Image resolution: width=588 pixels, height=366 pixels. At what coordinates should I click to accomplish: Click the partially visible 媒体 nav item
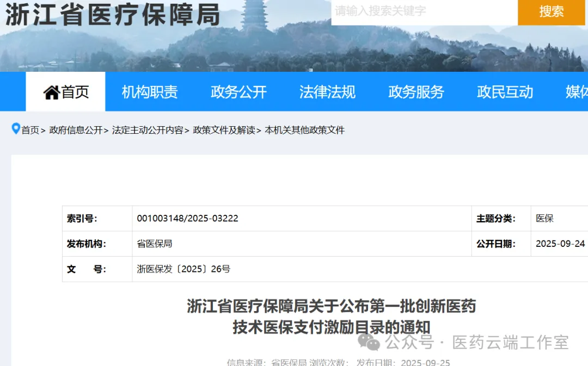pos(576,92)
